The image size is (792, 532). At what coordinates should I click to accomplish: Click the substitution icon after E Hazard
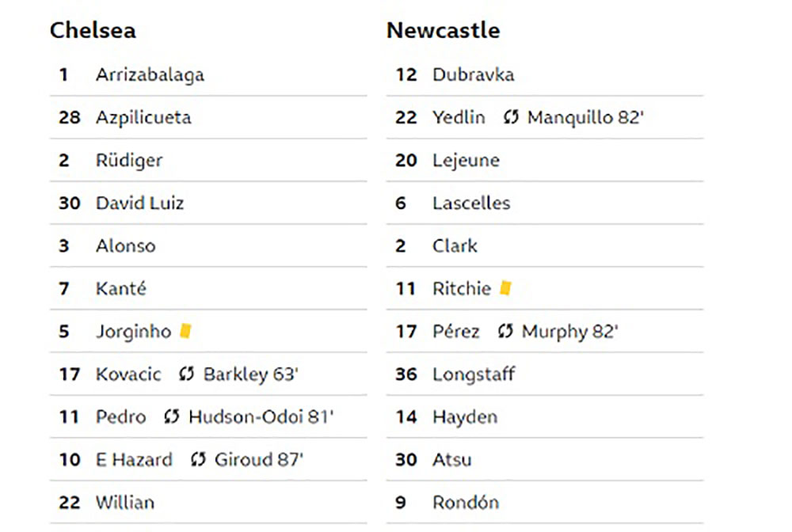click(x=198, y=459)
